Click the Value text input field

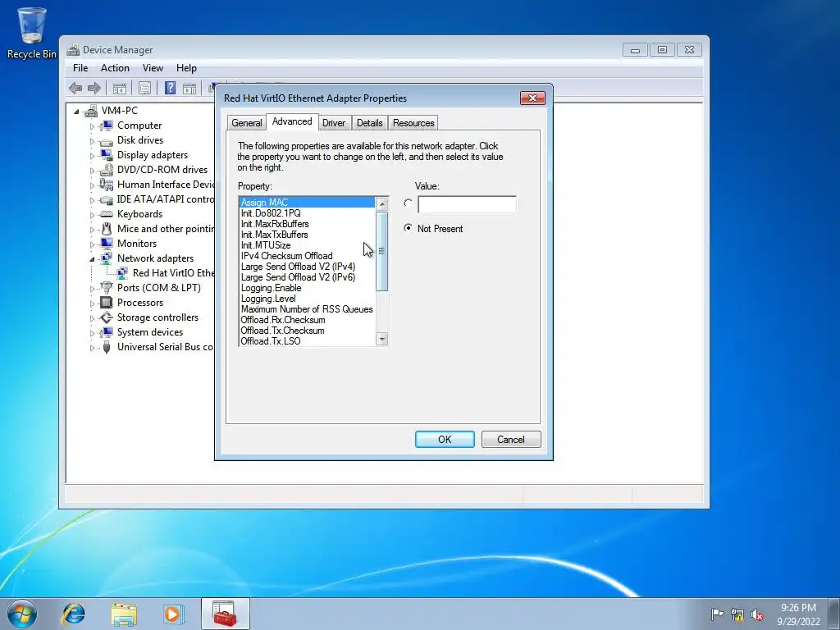tap(467, 204)
